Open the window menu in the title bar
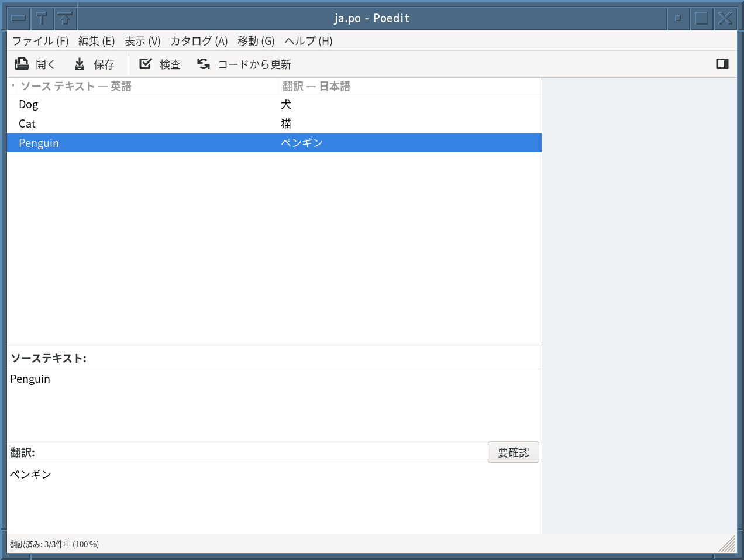The image size is (744, 560). click(19, 18)
